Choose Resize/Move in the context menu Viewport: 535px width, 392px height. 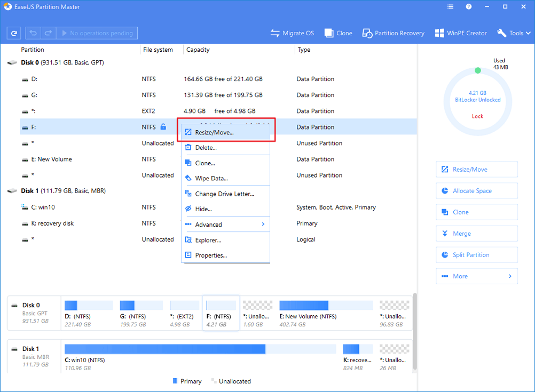(225, 132)
